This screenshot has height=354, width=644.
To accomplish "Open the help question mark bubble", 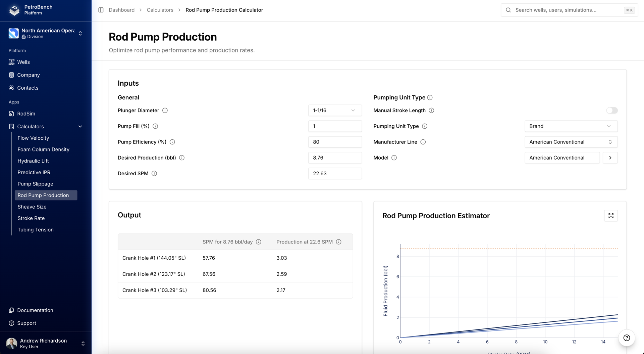I will tap(627, 338).
